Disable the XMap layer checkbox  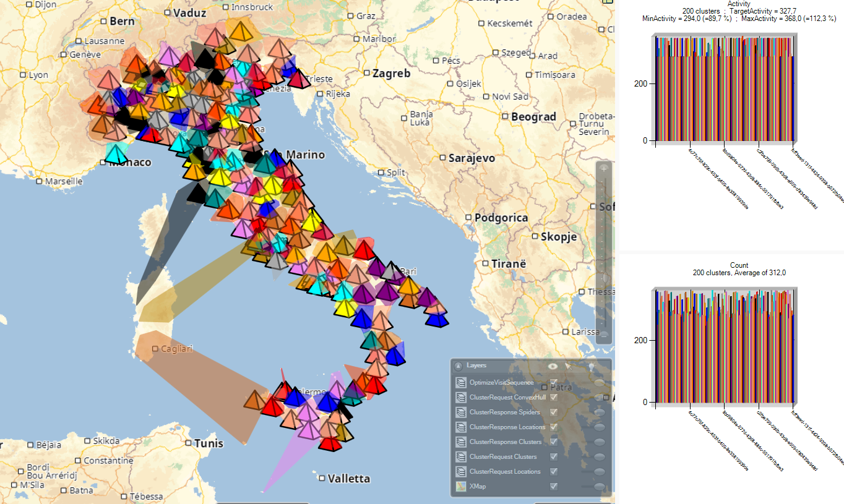(x=554, y=487)
